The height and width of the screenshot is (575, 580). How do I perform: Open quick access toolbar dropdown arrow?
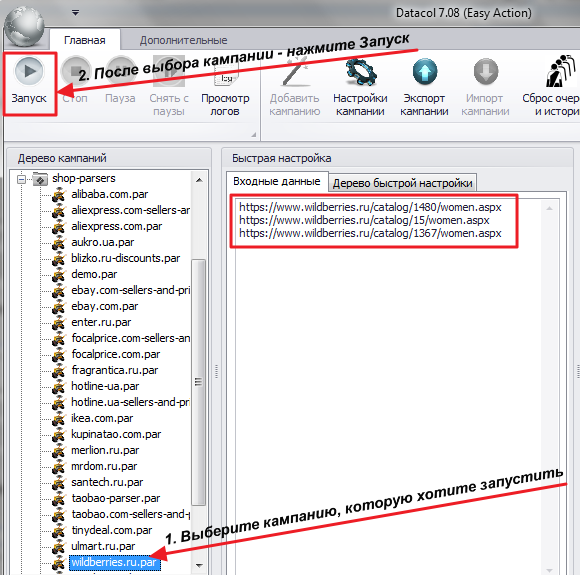click(75, 13)
